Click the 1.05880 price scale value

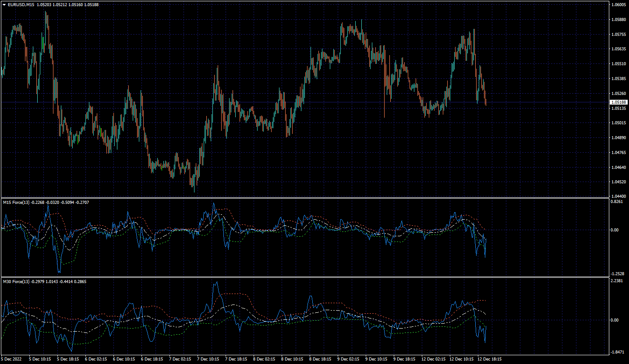(619, 20)
